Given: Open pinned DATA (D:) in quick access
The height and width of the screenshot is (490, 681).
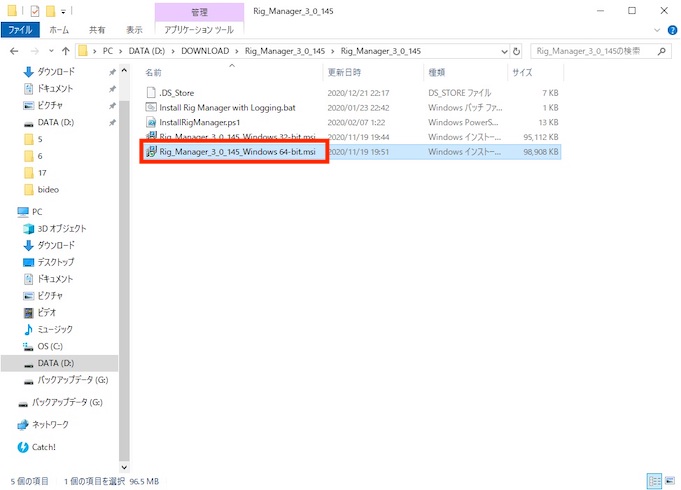Looking at the screenshot, I should pyautogui.click(x=56, y=122).
